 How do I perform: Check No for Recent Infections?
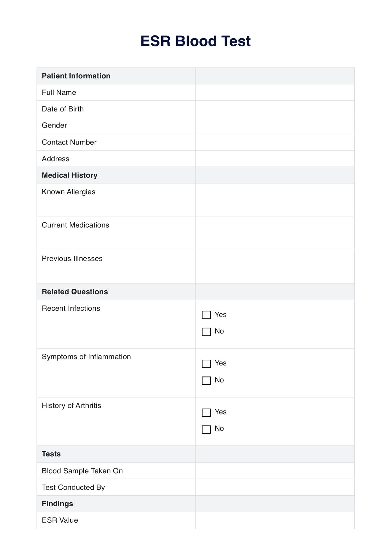click(207, 332)
